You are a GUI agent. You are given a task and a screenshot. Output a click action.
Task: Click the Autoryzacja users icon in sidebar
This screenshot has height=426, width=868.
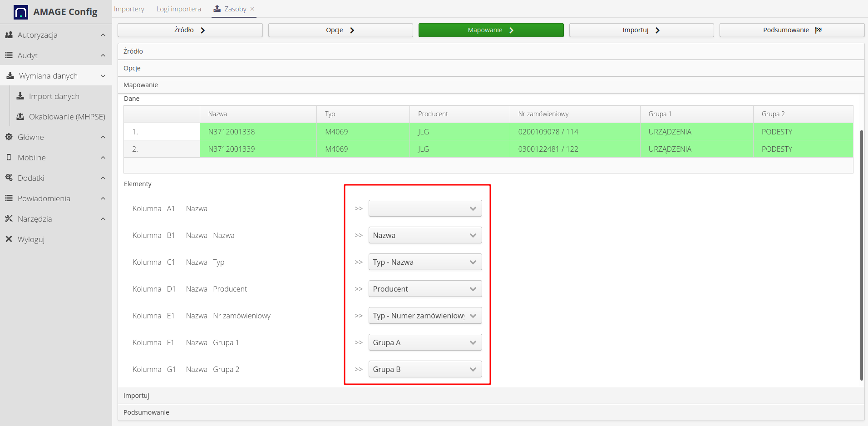pyautogui.click(x=9, y=35)
